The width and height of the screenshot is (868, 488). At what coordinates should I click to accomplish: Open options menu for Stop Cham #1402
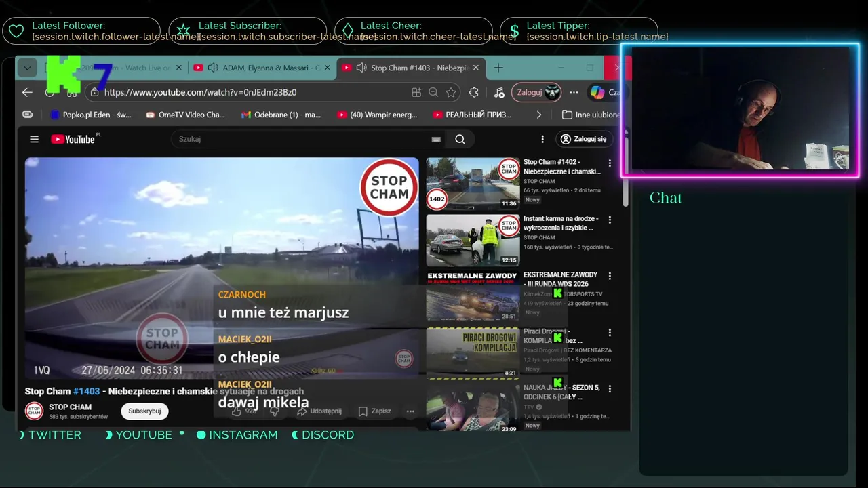point(610,163)
